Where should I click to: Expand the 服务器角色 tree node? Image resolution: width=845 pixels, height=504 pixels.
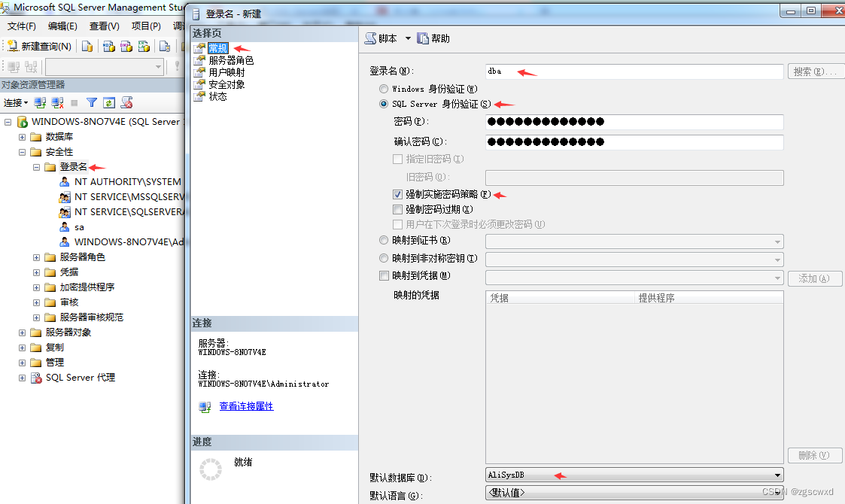click(x=36, y=258)
